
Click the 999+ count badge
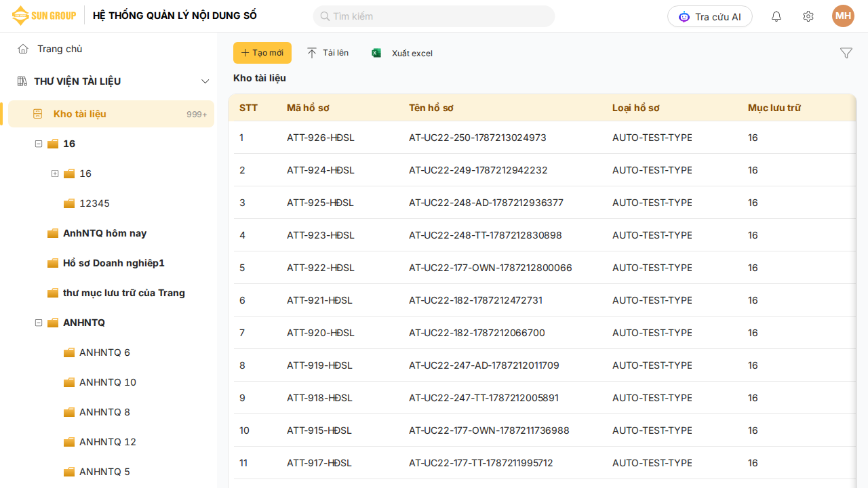pos(197,115)
